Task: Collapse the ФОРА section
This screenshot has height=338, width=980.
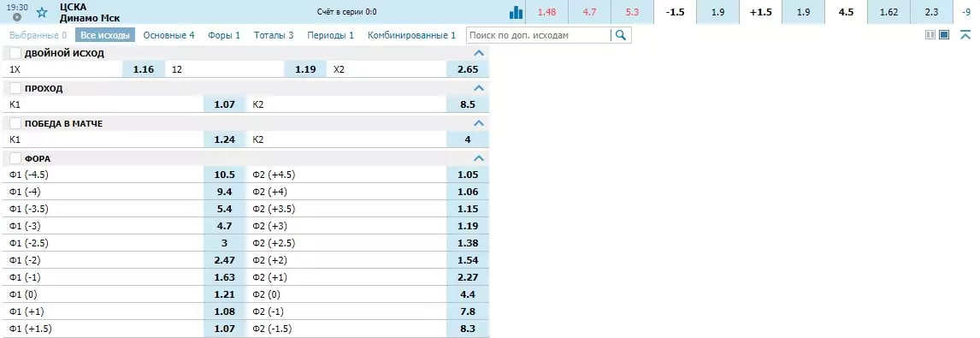Action: coord(480,158)
